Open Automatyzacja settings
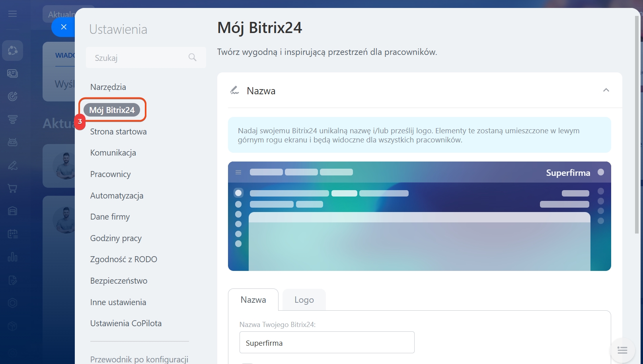This screenshot has height=364, width=643. [117, 196]
